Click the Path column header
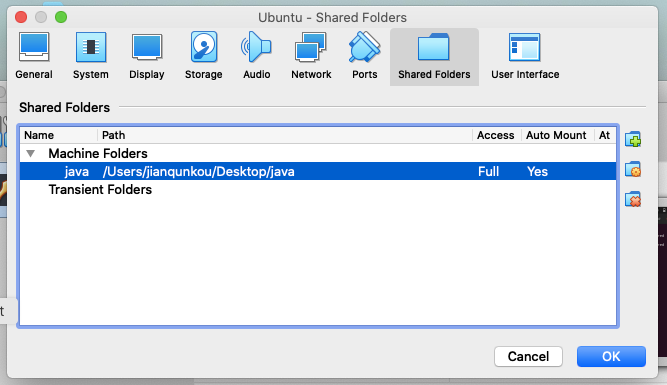 coord(285,135)
